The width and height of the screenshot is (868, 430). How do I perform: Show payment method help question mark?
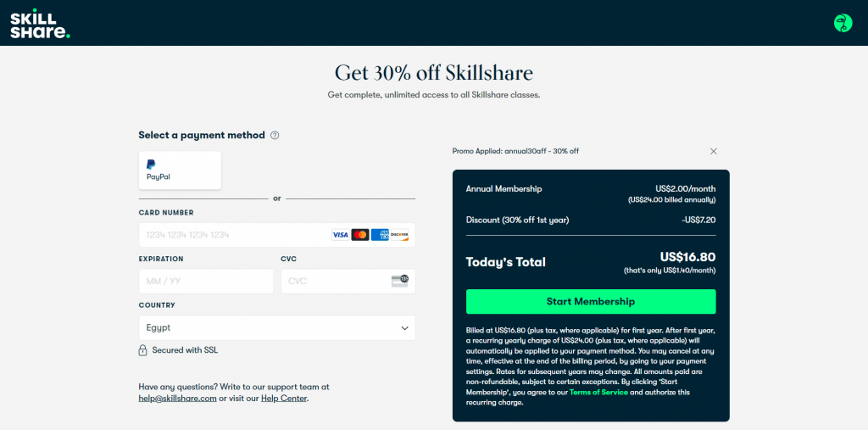click(275, 135)
